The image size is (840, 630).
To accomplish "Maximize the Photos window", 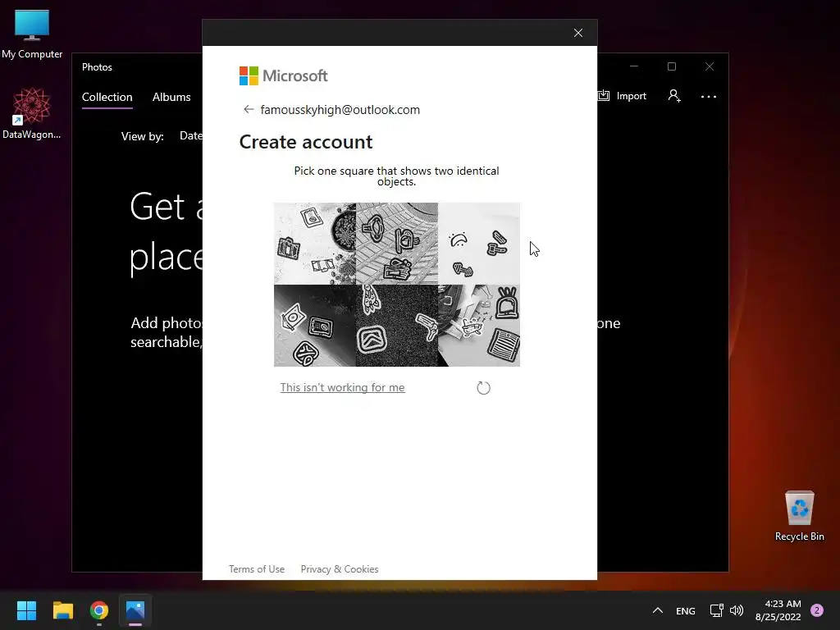I will (672, 66).
